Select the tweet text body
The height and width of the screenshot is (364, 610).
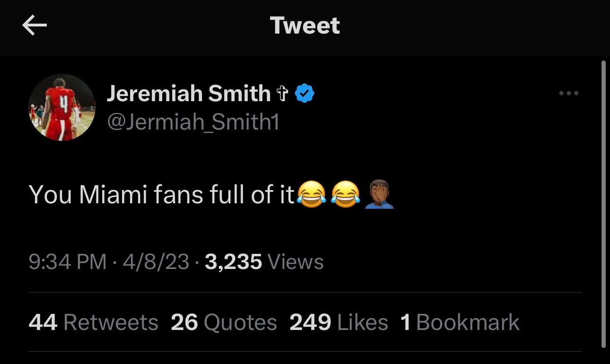pos(156,194)
